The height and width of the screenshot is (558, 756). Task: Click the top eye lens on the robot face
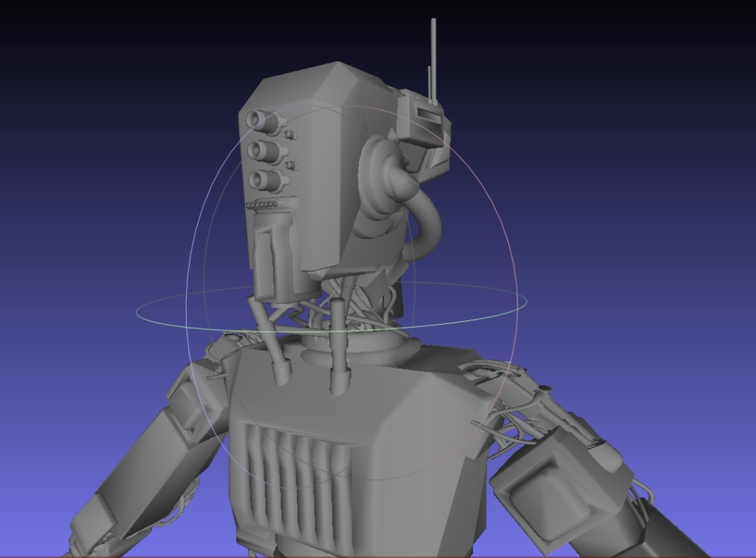(x=259, y=120)
